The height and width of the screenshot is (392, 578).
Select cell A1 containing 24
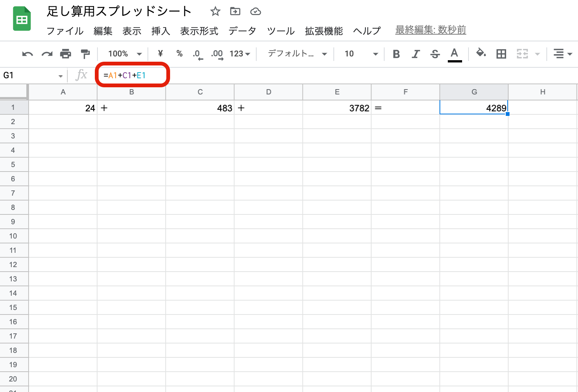[x=63, y=108]
